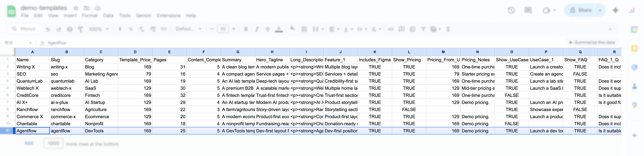Click the font size input field
This screenshot has height=156, width=644.
pyautogui.click(x=223, y=29)
